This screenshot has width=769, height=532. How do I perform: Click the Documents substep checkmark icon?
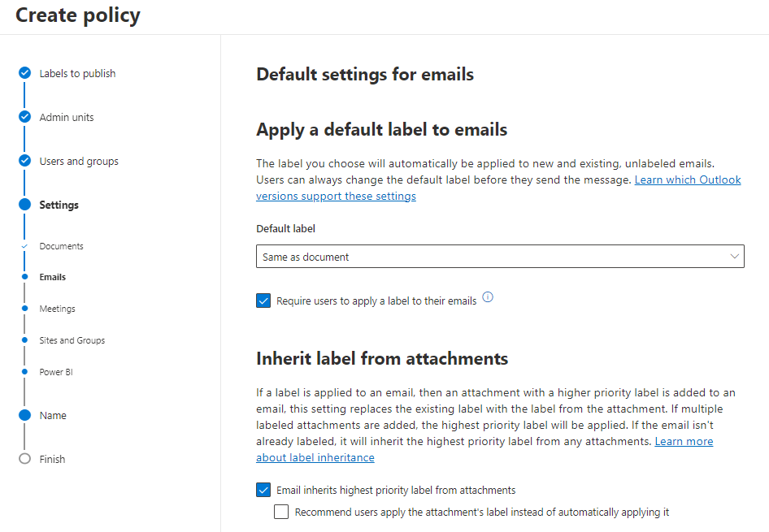click(x=24, y=246)
